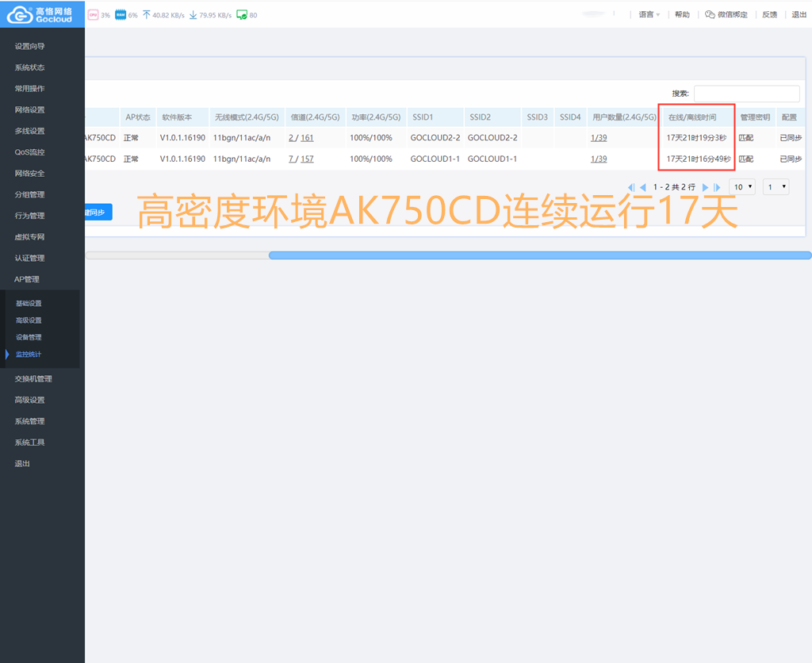This screenshot has width=812, height=663.
Task: Click the green online devices monitor icon
Action: pyautogui.click(x=242, y=15)
